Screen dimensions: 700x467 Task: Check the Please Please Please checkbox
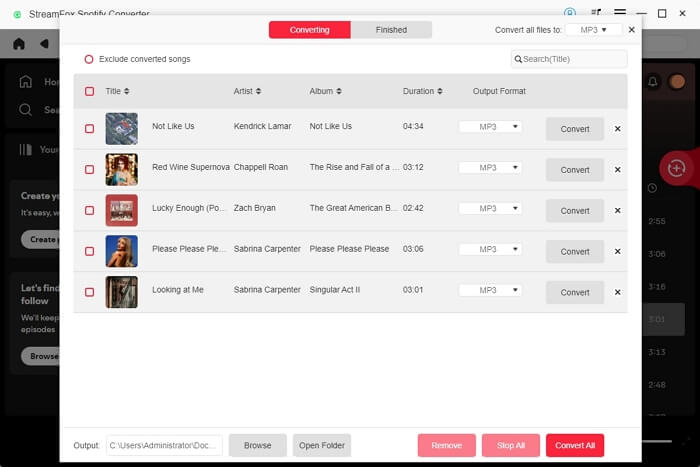[x=89, y=251]
